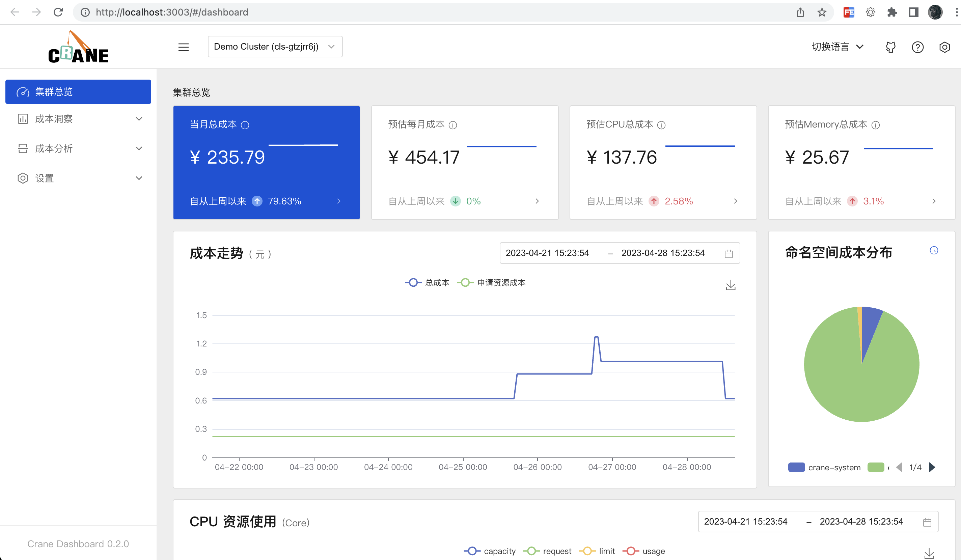Open the 切换语言 language dropdown
Image resolution: width=961 pixels, height=560 pixels.
(x=838, y=47)
